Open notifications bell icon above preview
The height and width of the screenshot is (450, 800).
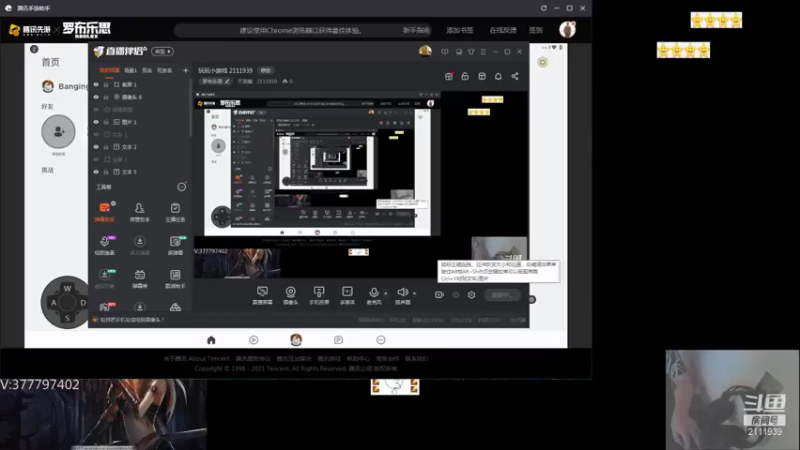498,76
